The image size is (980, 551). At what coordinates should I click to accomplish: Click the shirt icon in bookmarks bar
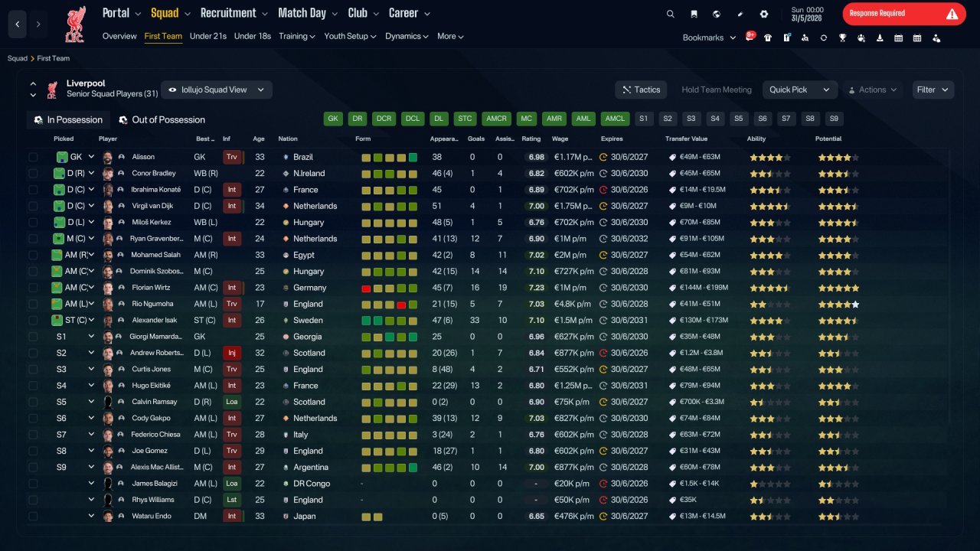768,37
